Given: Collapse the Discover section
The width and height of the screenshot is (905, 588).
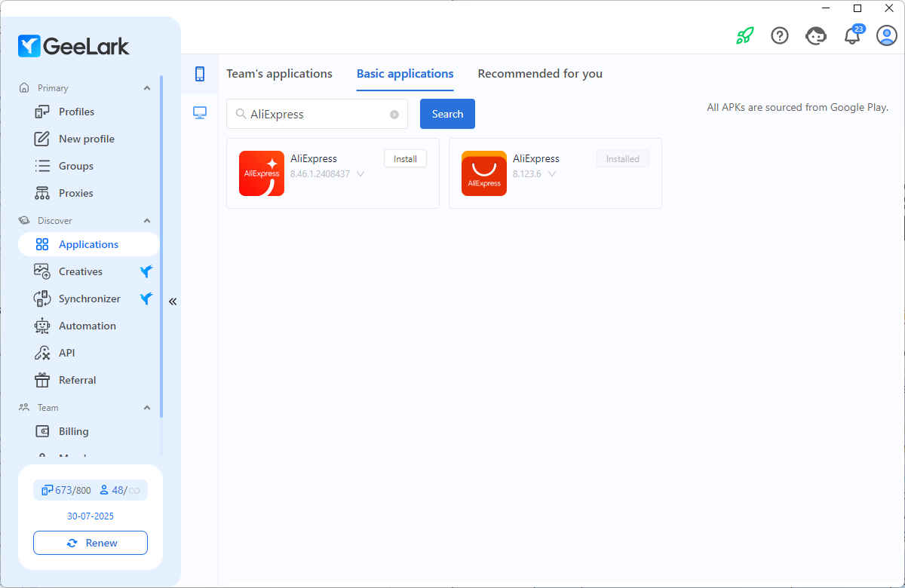Looking at the screenshot, I should pyautogui.click(x=147, y=221).
